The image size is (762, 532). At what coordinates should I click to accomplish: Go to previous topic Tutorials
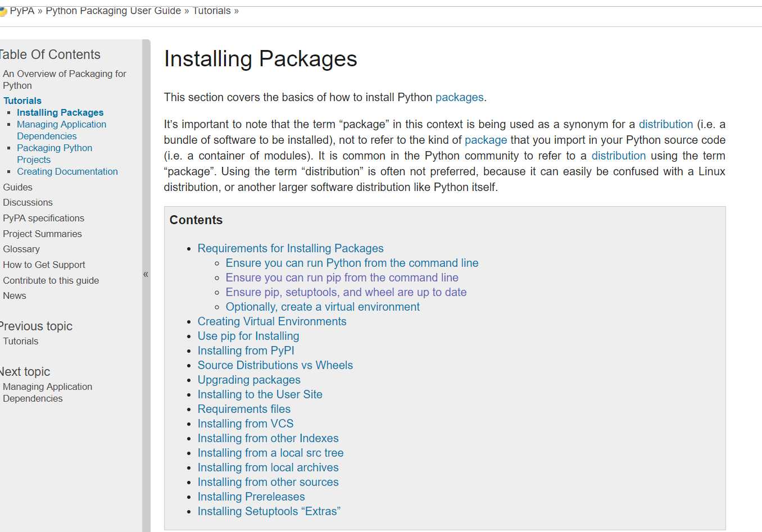click(21, 341)
